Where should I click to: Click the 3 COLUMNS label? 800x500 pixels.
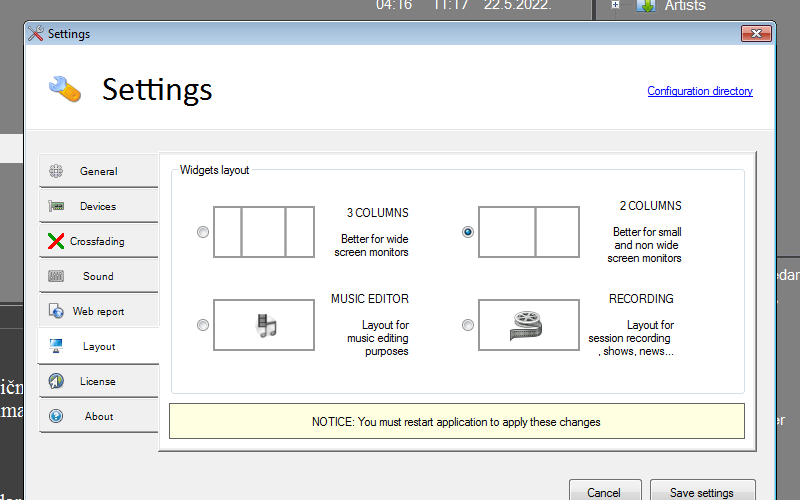378,213
